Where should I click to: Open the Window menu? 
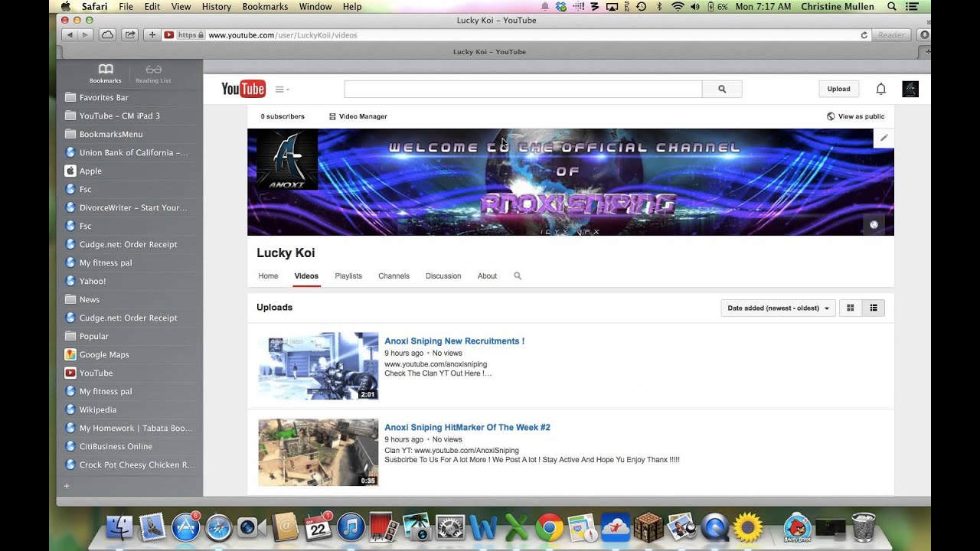[315, 6]
